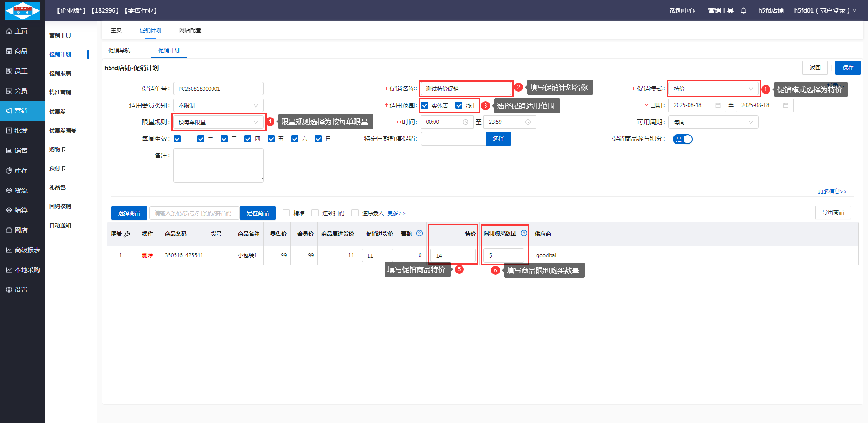Open 设置 from the left sidebar
Screen dimensions: 868x423
point(21,290)
